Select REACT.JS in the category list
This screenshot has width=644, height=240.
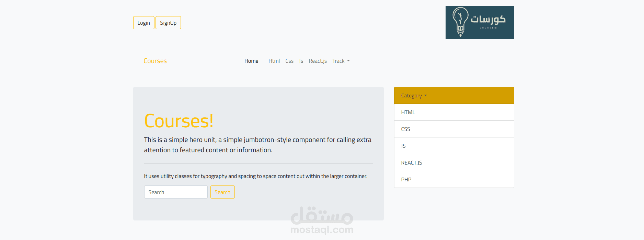454,163
